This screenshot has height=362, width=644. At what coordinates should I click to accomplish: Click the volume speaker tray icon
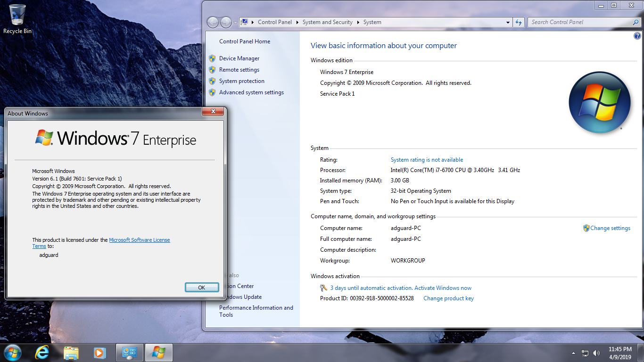[x=596, y=353]
